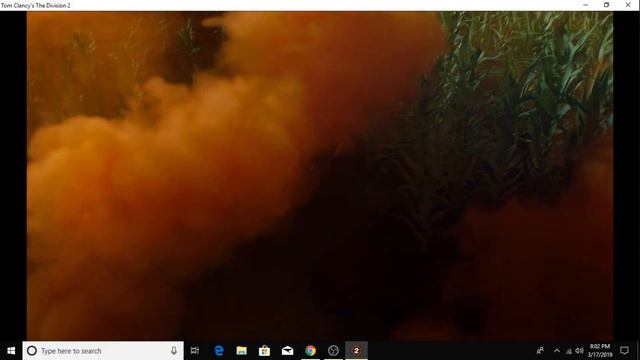Minimize The Division 2 window

[x=586, y=5]
